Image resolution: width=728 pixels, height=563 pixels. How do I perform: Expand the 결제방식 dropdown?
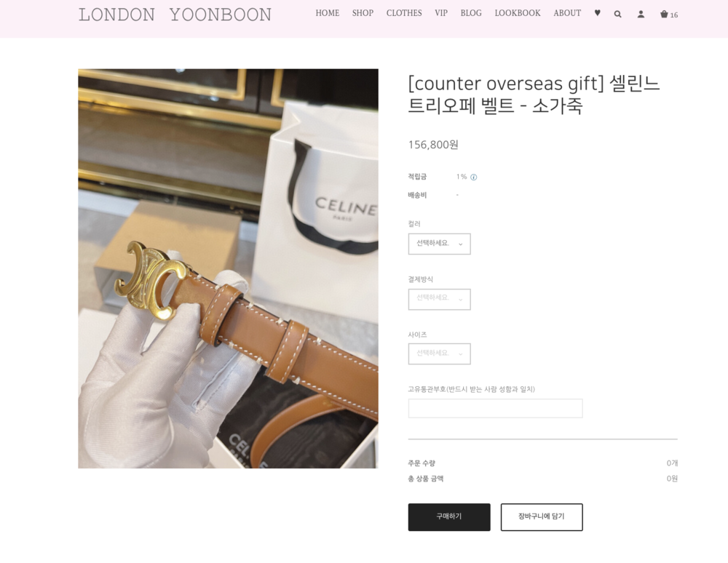tap(439, 299)
